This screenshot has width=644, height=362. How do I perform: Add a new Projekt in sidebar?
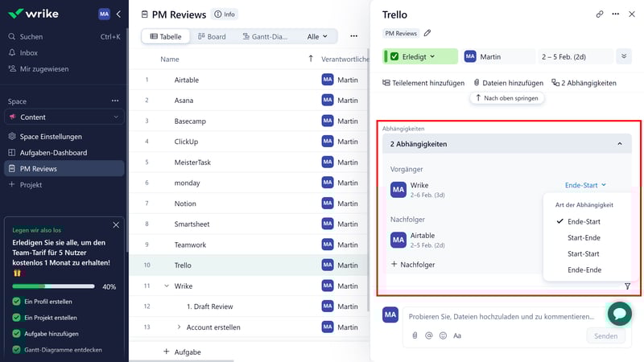[x=31, y=185]
